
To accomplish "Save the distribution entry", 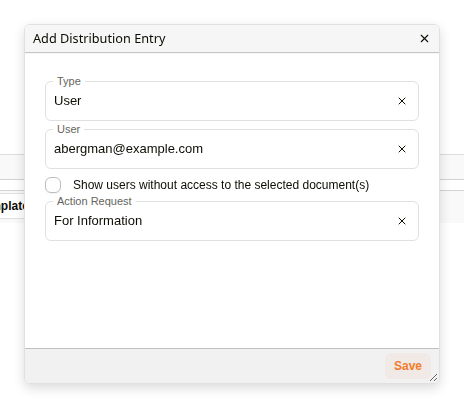I will pyautogui.click(x=408, y=366).
